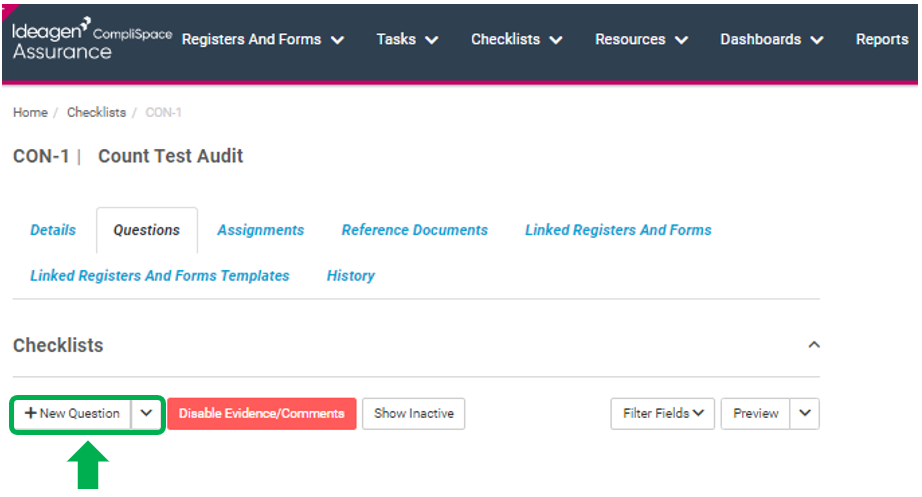Screen dimensions: 922x497
Task: Open the Reference Documents tab
Action: pyautogui.click(x=415, y=230)
